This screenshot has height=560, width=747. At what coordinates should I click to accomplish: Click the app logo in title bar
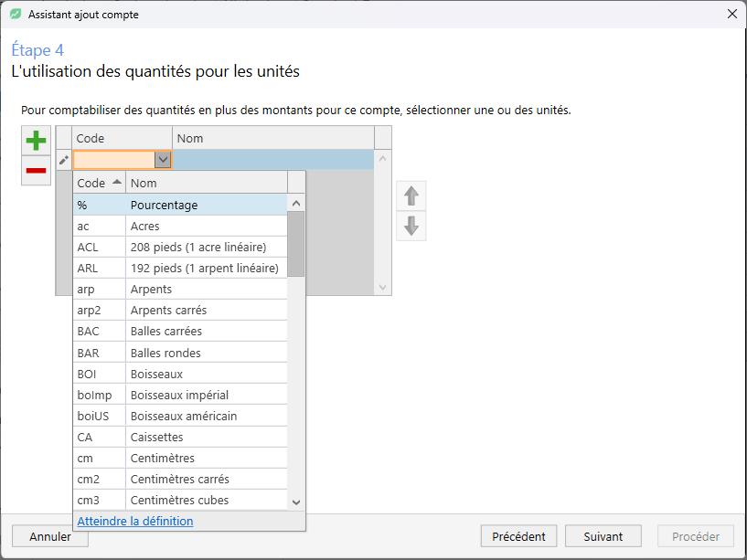(x=16, y=15)
